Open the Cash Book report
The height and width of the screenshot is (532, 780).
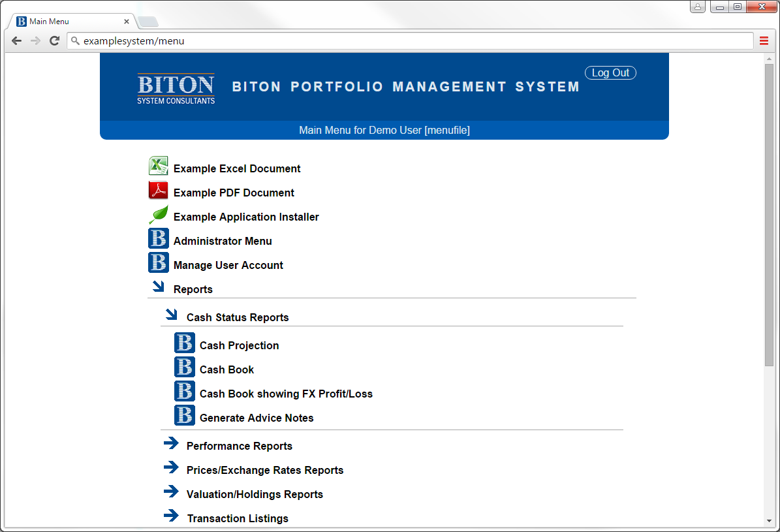click(x=227, y=369)
